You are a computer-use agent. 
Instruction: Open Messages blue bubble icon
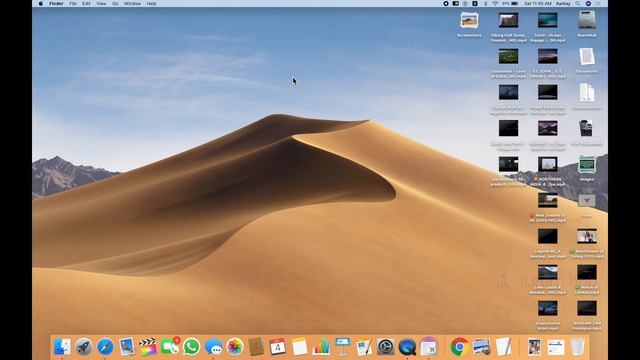213,347
